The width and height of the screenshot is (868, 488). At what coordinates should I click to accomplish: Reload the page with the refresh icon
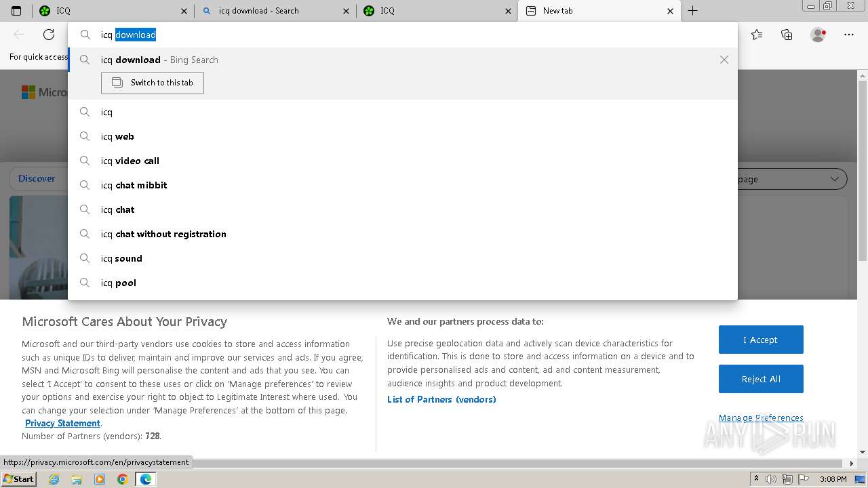(x=49, y=35)
